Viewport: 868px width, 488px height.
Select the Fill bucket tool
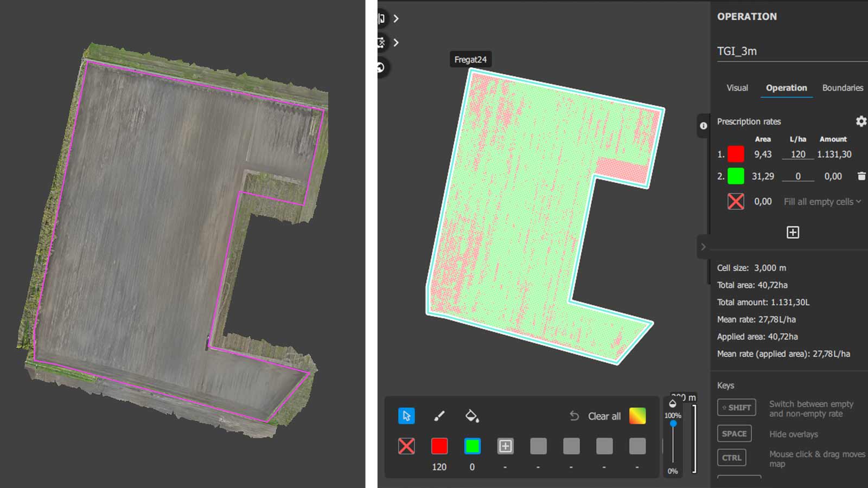(472, 416)
